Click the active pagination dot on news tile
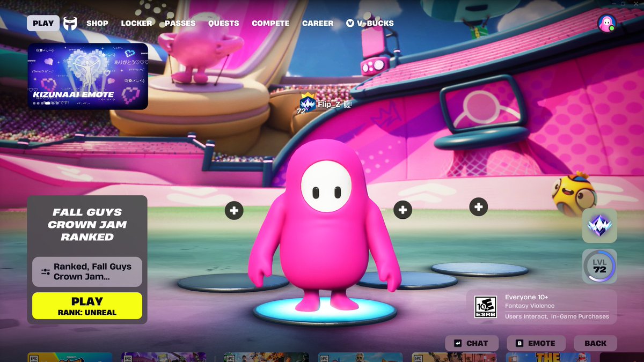644x362 pixels. pyautogui.click(x=47, y=103)
